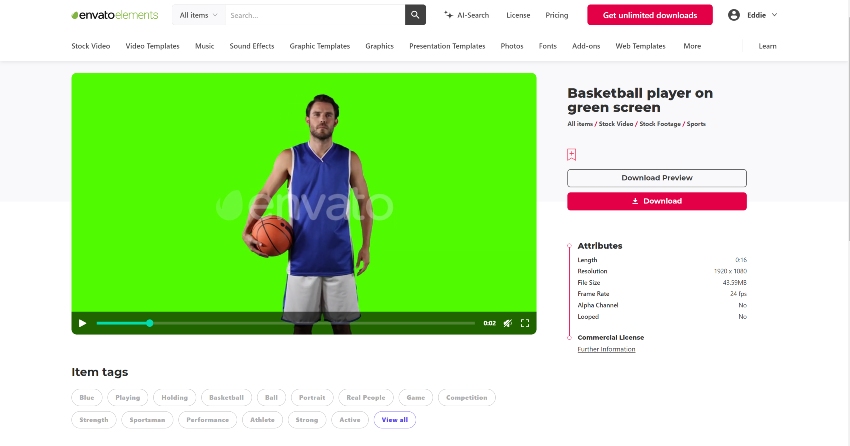Focus the search input field
Screen dimensions: 850x446
point(314,15)
